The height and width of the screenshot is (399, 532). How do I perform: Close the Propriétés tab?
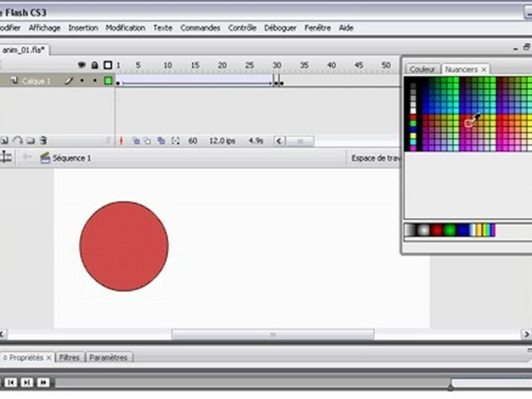click(x=49, y=357)
